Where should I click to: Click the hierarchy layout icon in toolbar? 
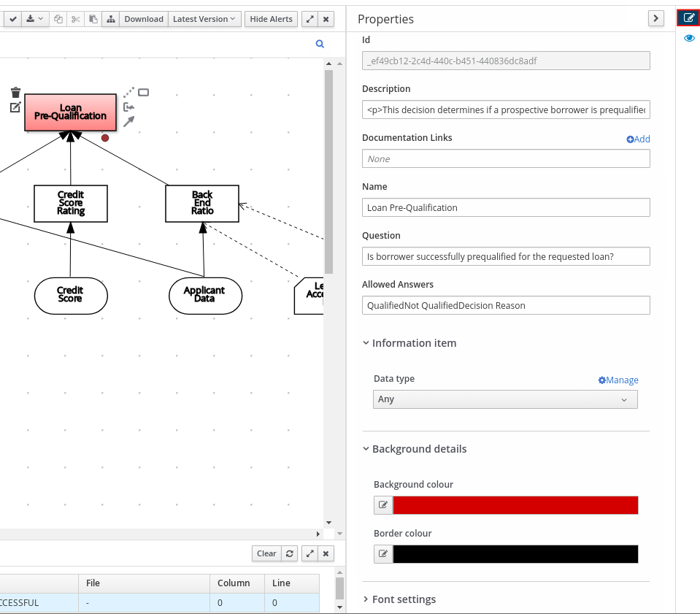(110, 19)
